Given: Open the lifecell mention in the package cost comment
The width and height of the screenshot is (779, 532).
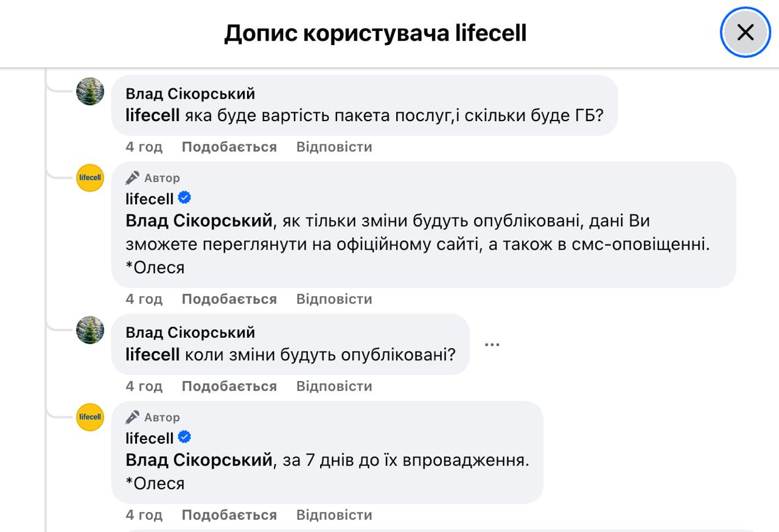Looking at the screenshot, I should tap(152, 115).
